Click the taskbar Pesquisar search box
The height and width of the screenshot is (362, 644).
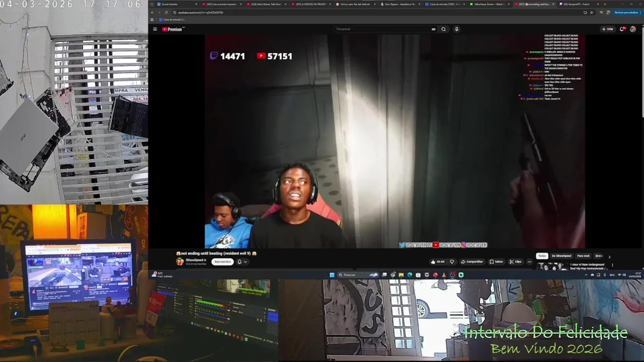(x=358, y=275)
